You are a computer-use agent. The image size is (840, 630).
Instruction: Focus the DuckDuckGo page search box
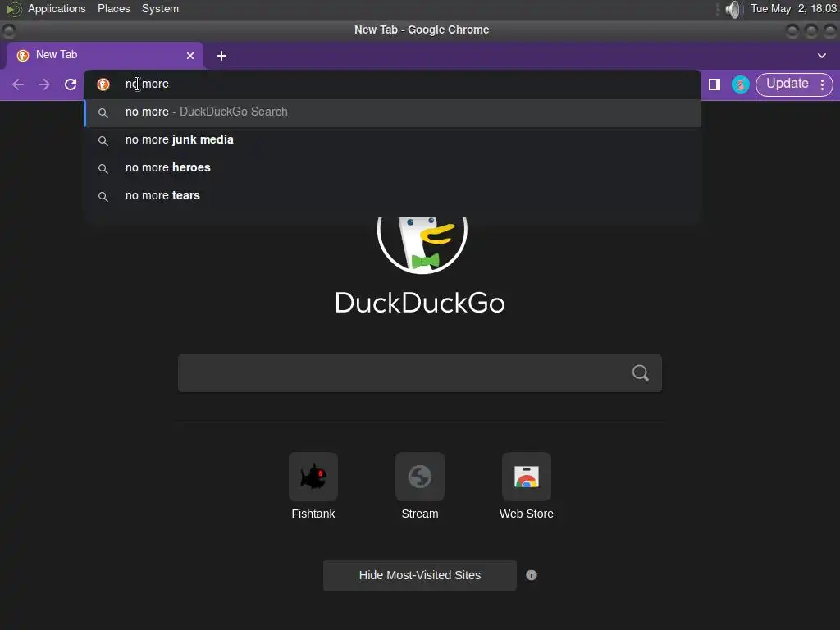tap(419, 373)
